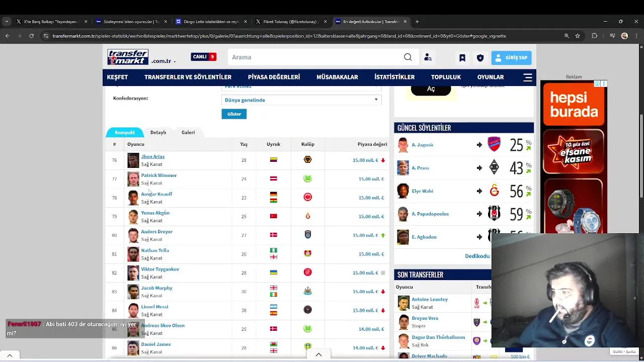Sort by Yaş column header
This screenshot has height=362, width=644.
click(x=244, y=144)
